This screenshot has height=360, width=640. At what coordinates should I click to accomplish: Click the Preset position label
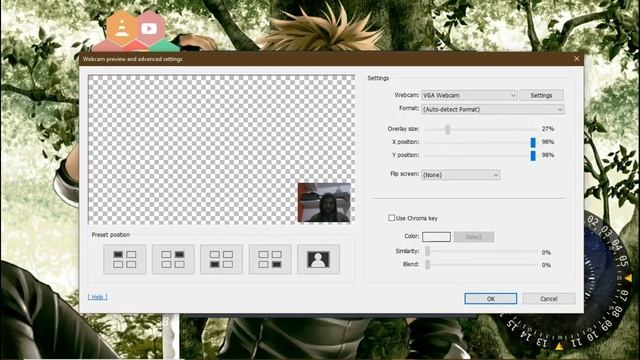pyautogui.click(x=111, y=235)
